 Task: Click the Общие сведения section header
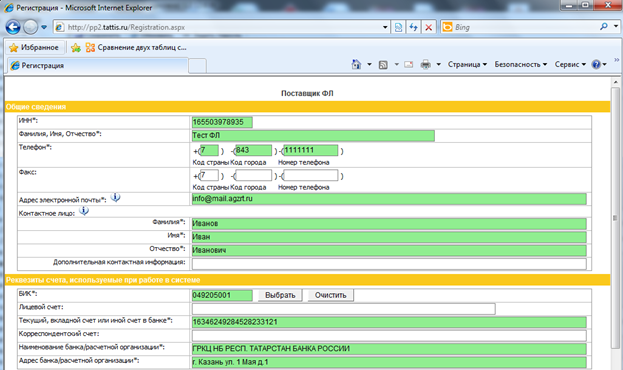307,107
